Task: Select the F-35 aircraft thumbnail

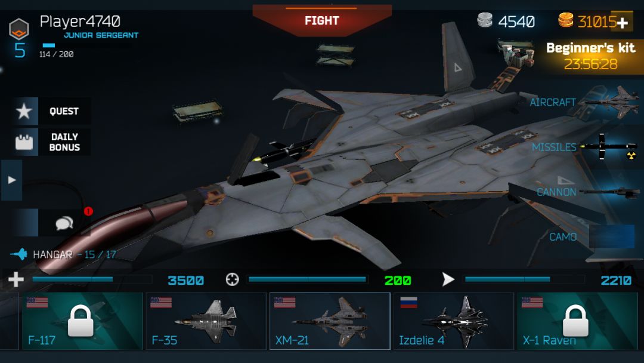Action: tap(206, 321)
